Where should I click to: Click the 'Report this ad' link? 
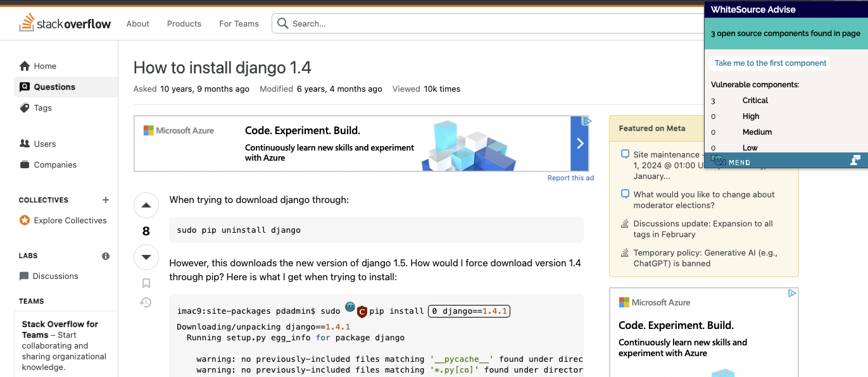pos(570,178)
